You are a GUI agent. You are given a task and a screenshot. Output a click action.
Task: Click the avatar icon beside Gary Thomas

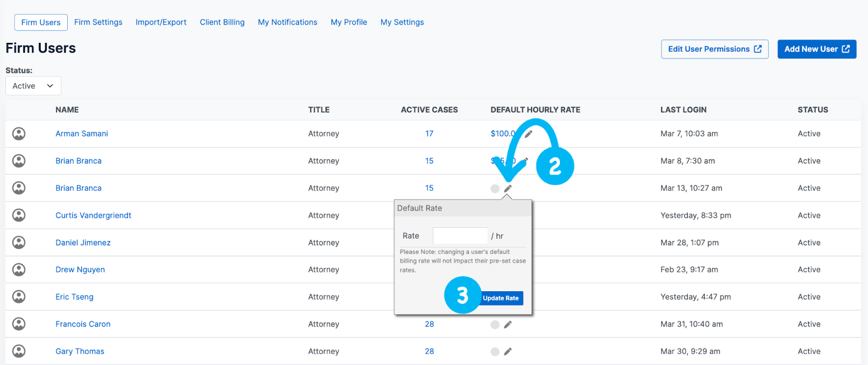pyautogui.click(x=19, y=351)
